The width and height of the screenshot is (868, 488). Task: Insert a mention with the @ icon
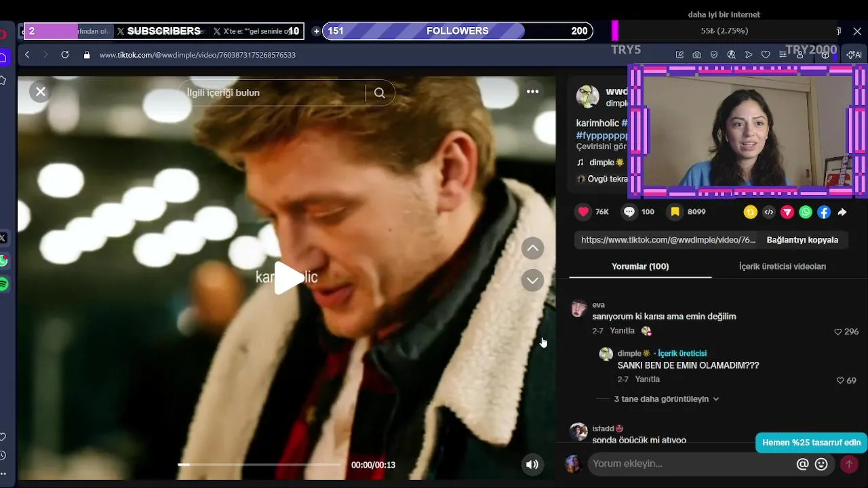802,464
